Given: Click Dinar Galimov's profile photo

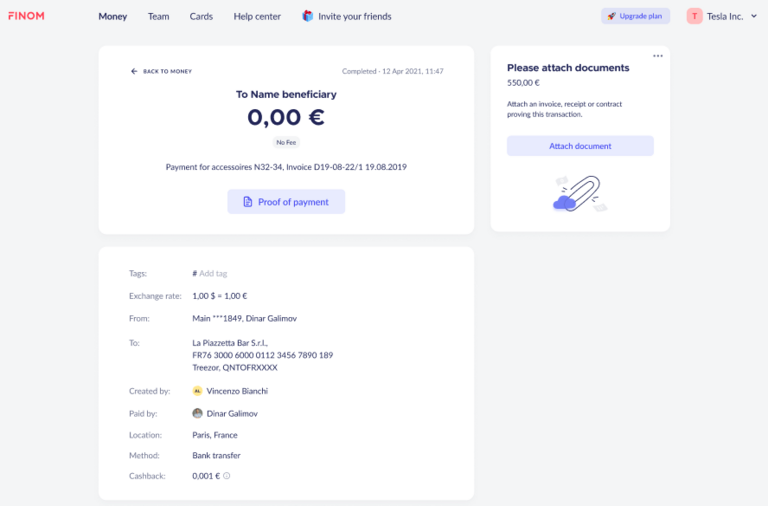Looking at the screenshot, I should (x=197, y=413).
